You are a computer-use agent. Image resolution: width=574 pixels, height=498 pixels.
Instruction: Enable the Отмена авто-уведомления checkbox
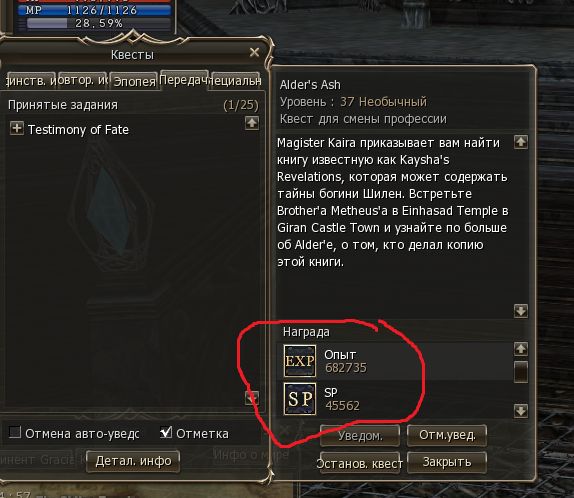15,432
